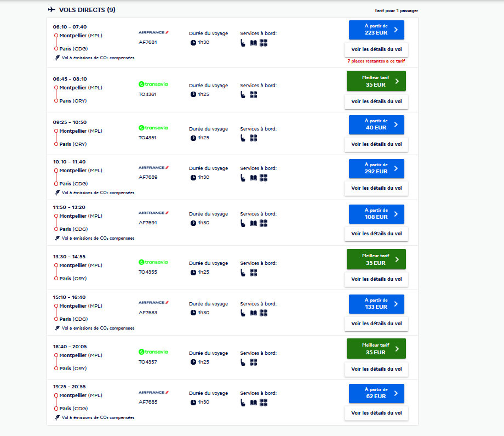Click the seat icon on flight TO4357
Screen dimensions: 504x436
click(243, 362)
